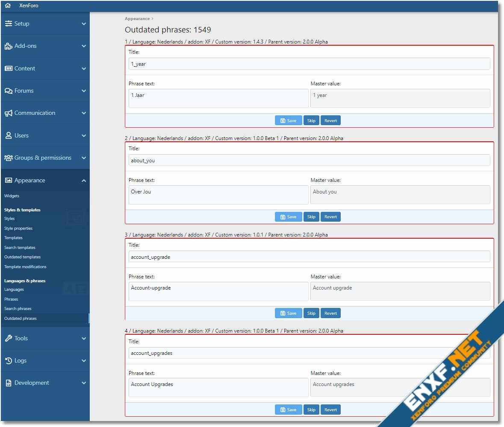
Task: Open Search phrases in the sidebar
Action: click(18, 309)
